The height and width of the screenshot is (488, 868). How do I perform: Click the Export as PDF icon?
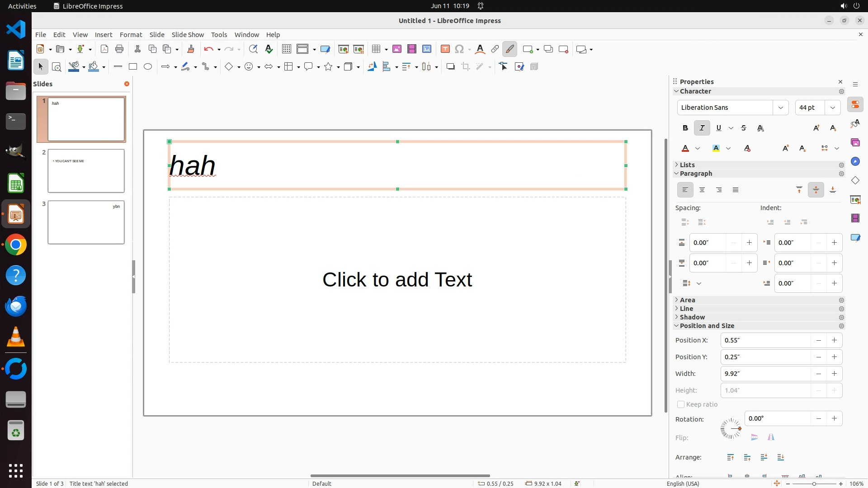click(104, 49)
